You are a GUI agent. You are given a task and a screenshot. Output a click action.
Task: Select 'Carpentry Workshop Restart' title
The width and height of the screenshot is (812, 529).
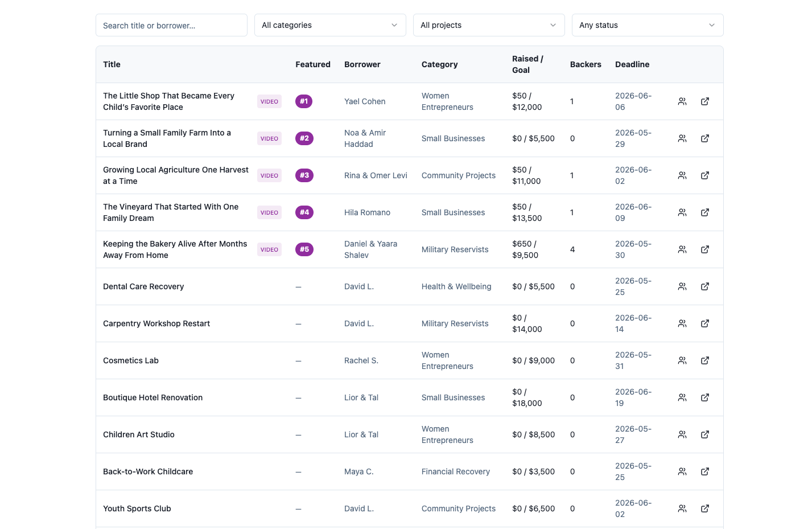[x=156, y=323]
